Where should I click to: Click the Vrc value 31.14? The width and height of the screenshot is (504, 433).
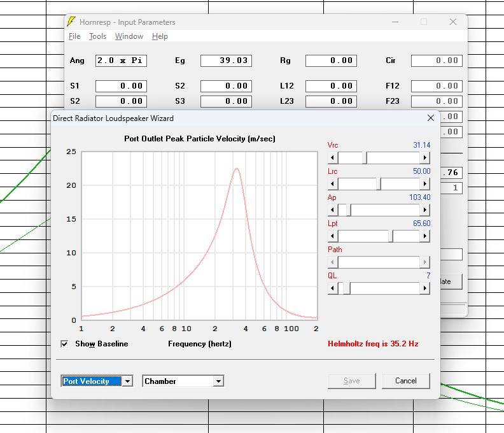coord(421,145)
